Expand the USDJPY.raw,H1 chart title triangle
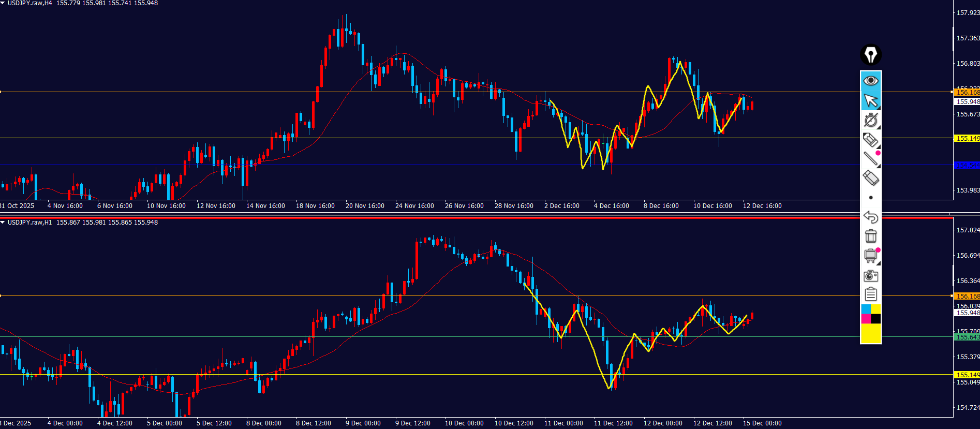The height and width of the screenshot is (429, 980). 3,223
